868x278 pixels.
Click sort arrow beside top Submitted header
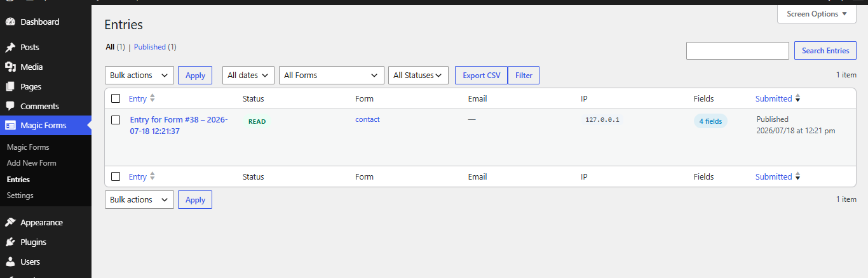[797, 98]
